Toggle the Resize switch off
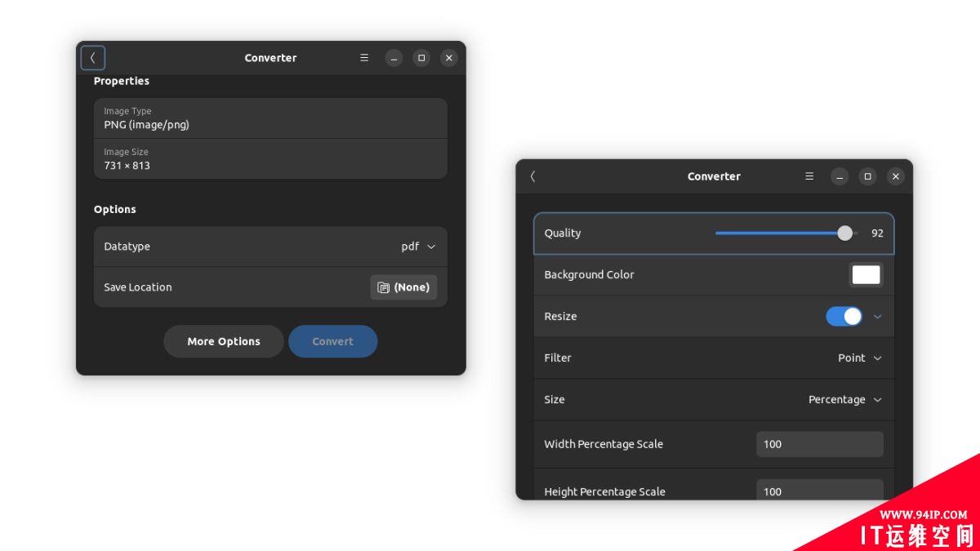The height and width of the screenshot is (551, 980). [x=844, y=316]
